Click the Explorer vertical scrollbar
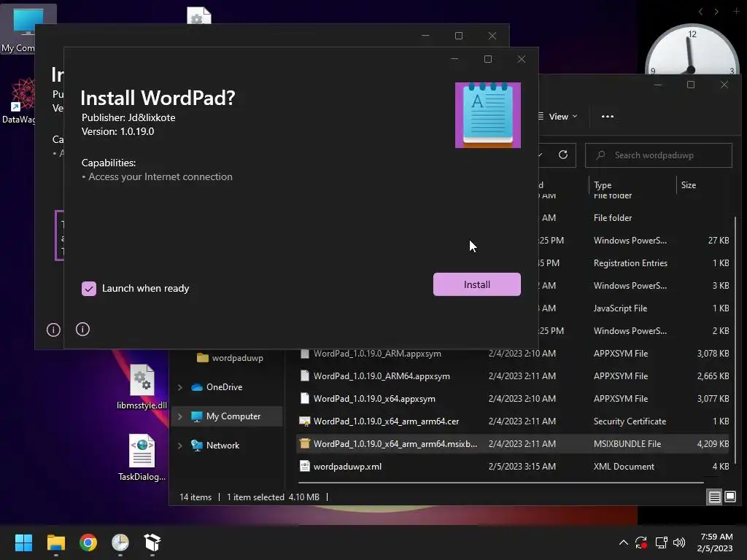Viewport: 747px width, 560px height. tap(736, 340)
